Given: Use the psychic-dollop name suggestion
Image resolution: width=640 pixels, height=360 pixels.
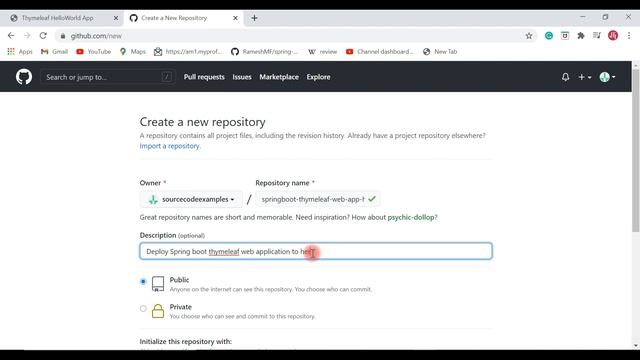Looking at the screenshot, I should [411, 217].
